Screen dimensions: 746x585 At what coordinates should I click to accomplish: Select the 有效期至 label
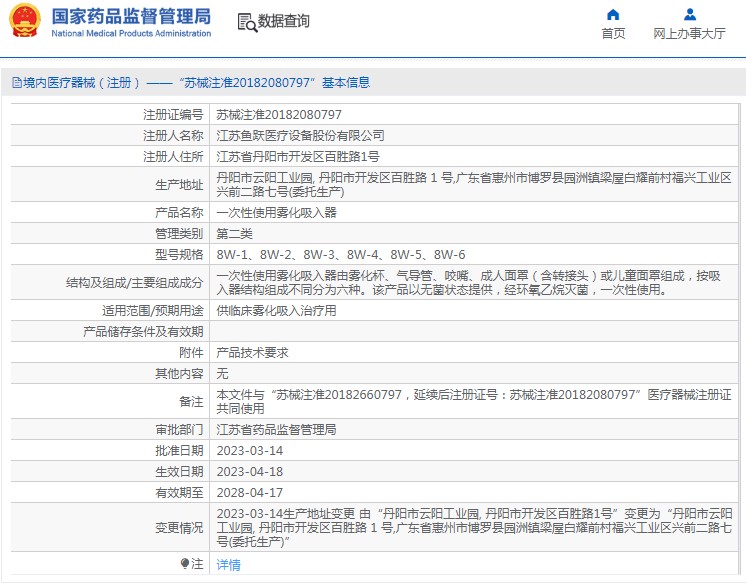click(179, 492)
